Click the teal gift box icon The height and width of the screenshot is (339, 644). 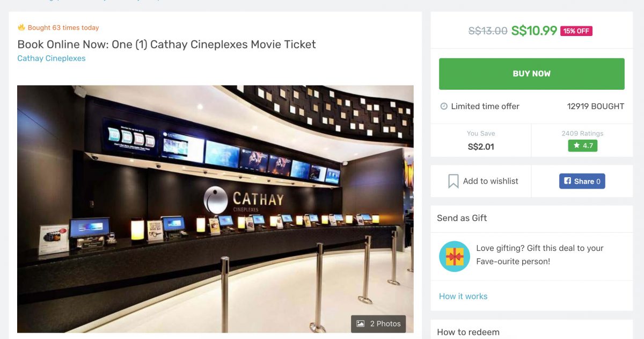(454, 256)
